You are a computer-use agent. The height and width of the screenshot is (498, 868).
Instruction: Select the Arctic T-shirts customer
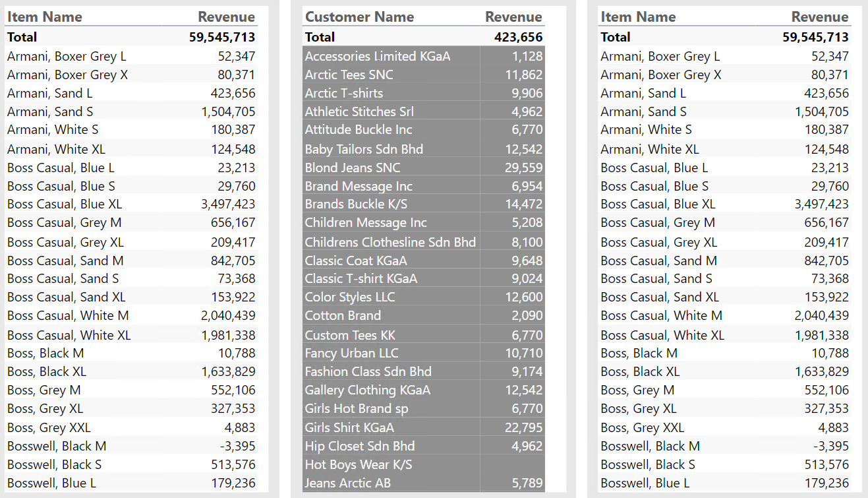click(343, 93)
